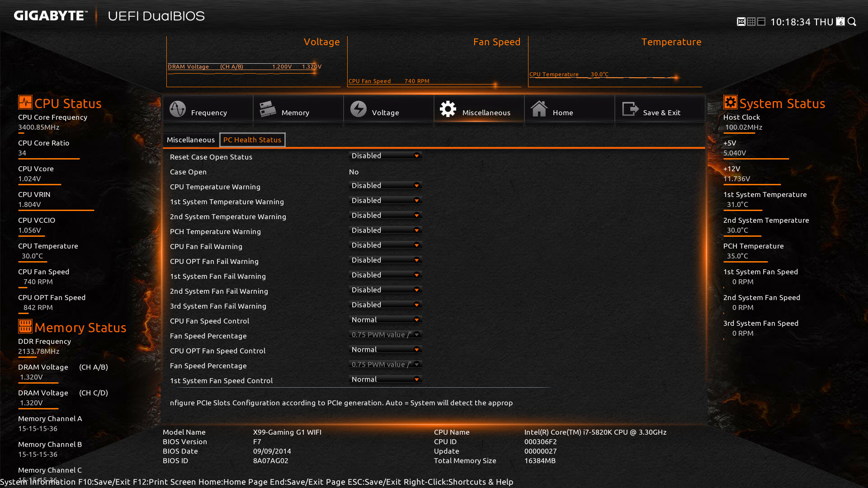Click CPU VRIN value 1.804V

coord(30,205)
